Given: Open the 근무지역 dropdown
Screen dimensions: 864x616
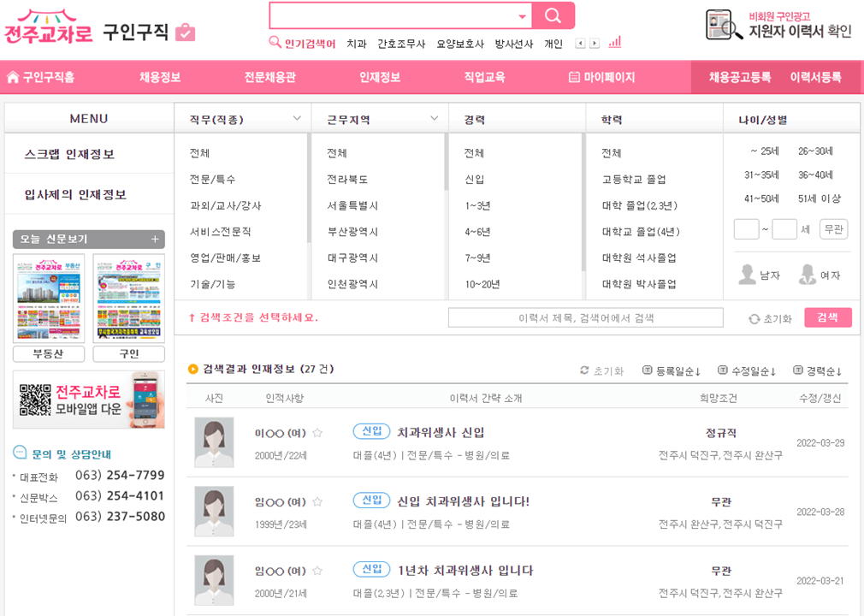Looking at the screenshot, I should click(434, 115).
